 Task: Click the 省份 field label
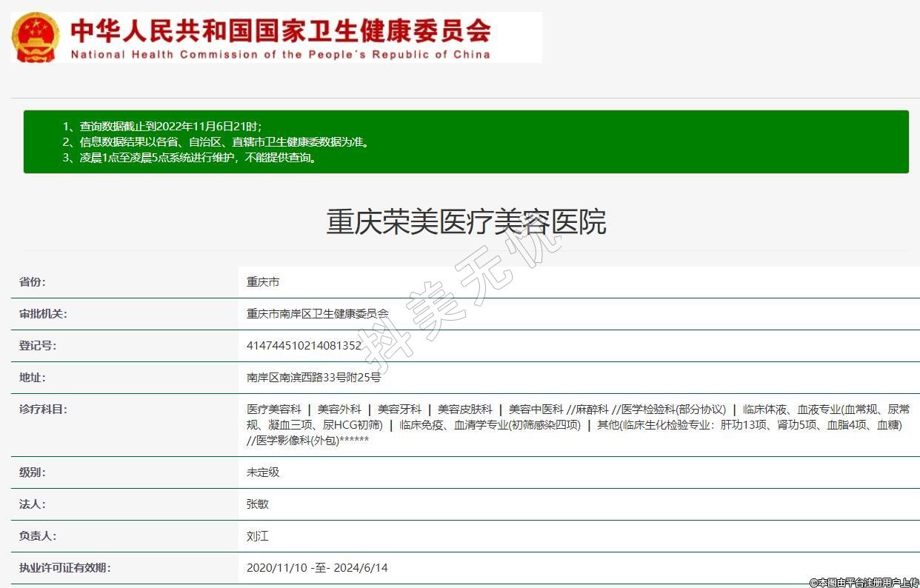coord(32,282)
